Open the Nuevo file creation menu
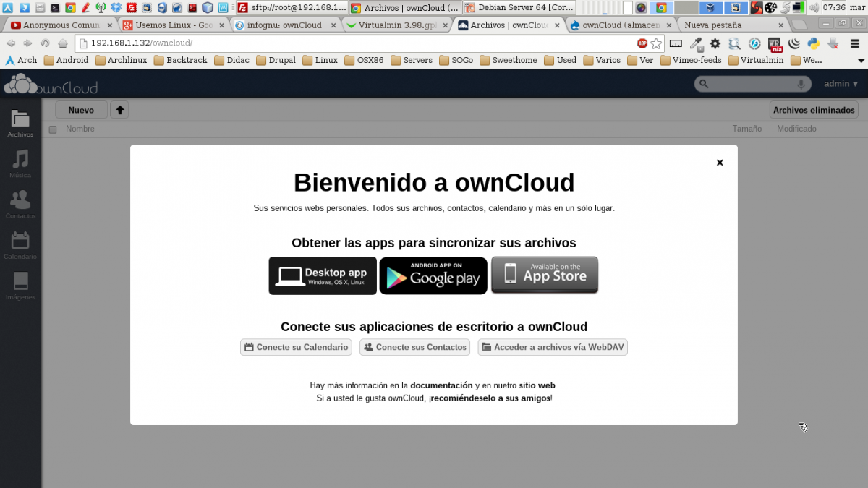 coord(81,110)
